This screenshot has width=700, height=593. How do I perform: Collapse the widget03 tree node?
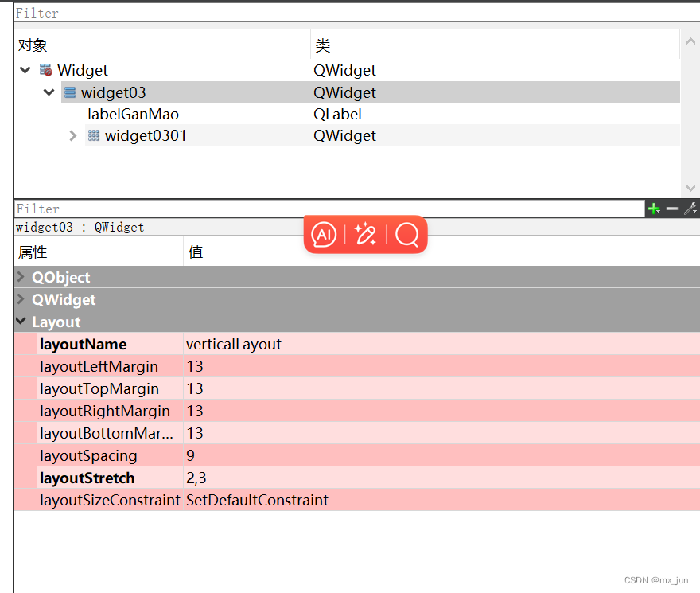point(49,92)
